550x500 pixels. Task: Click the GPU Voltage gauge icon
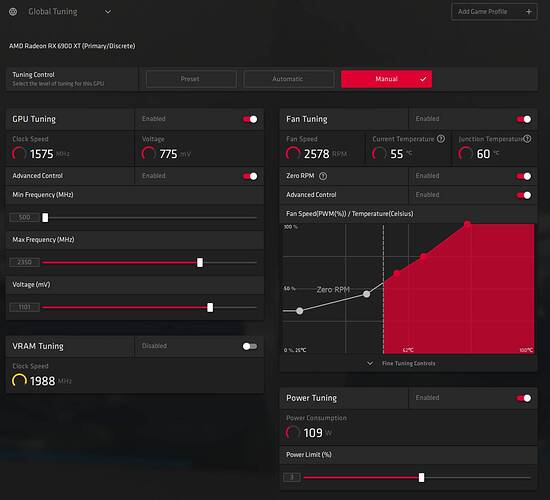pos(149,154)
